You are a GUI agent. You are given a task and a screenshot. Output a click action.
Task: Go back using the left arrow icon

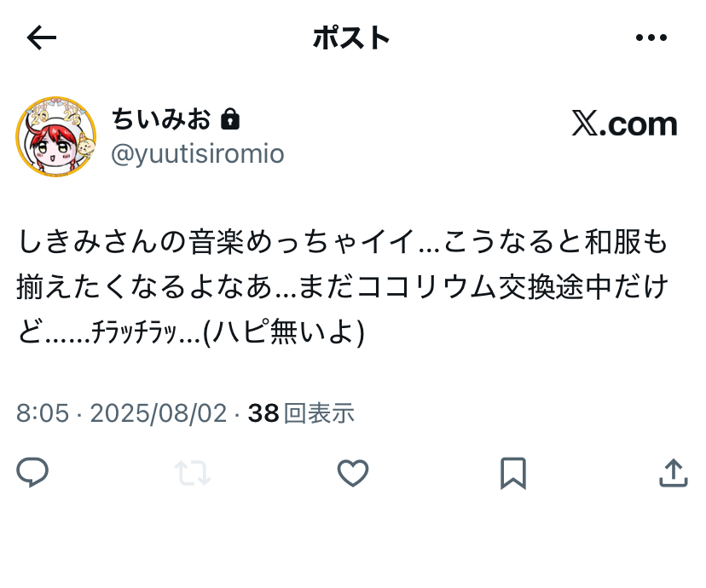point(42,37)
